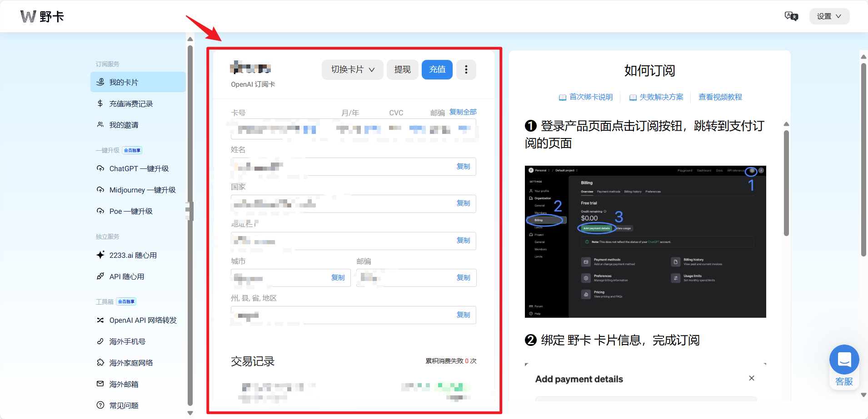868x419 pixels.
Task: Open the language translation icon
Action: pyautogui.click(x=791, y=16)
